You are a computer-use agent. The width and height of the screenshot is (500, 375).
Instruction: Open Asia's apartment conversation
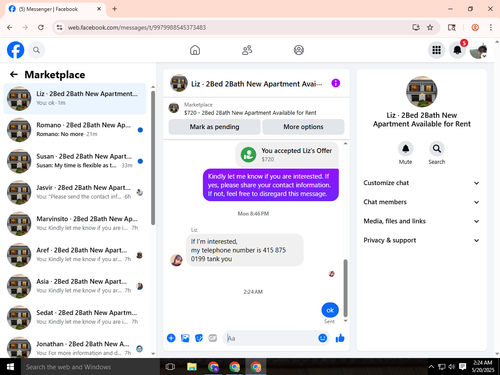coord(75,286)
